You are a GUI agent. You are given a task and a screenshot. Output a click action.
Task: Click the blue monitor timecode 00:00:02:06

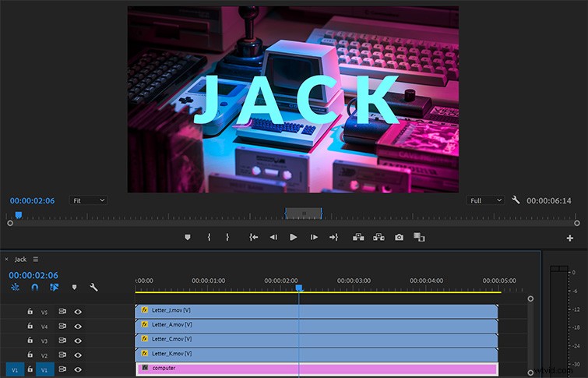[x=32, y=201]
